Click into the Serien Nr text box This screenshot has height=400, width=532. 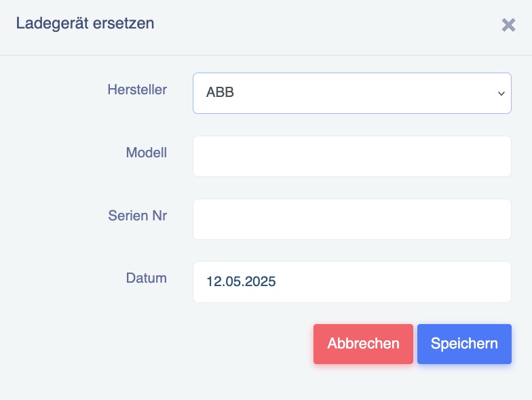point(351,220)
